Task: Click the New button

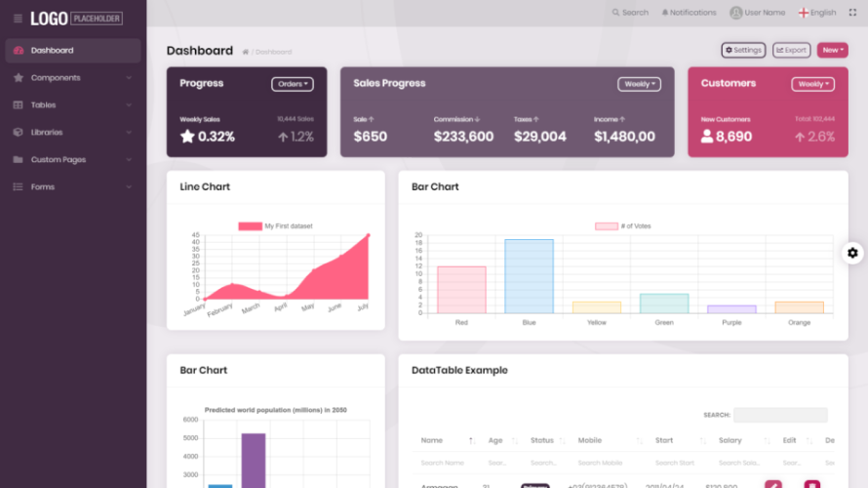Action: 833,50
